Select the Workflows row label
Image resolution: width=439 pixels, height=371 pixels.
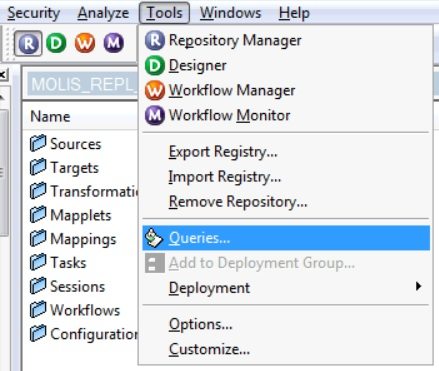click(85, 310)
